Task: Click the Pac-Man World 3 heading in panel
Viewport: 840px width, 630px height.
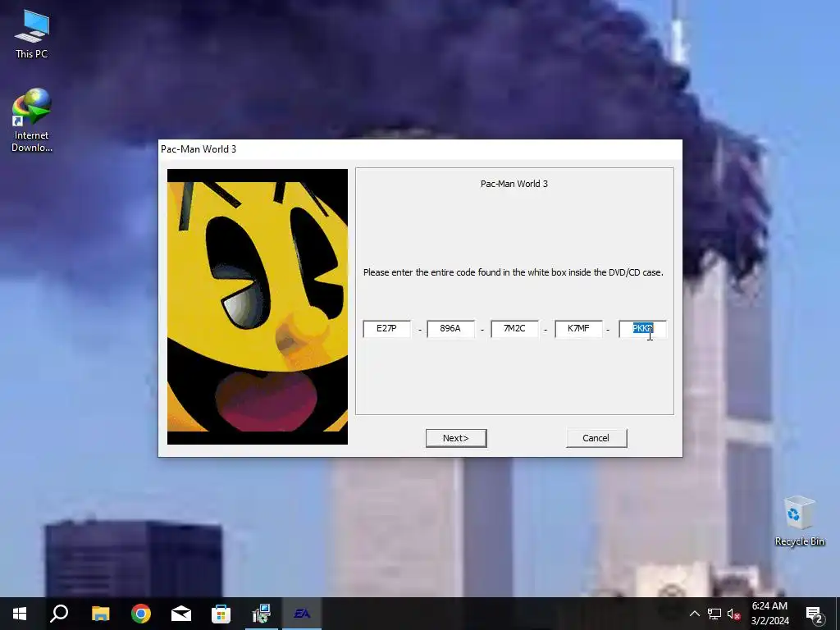Action: click(x=514, y=184)
